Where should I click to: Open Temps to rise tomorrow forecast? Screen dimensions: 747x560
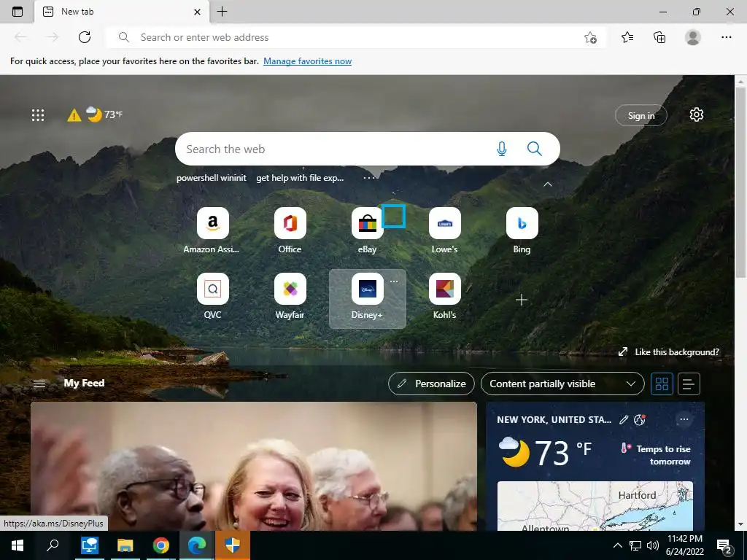click(x=656, y=455)
